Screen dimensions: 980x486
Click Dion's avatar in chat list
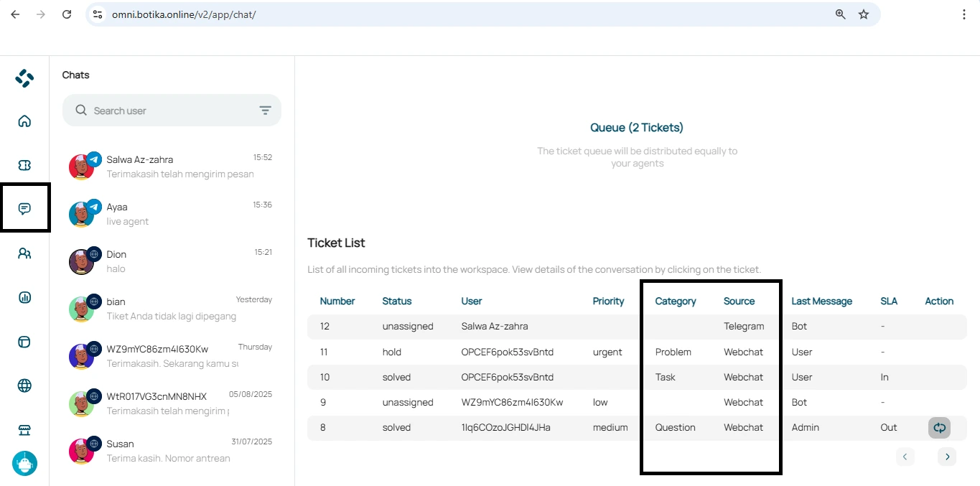(82, 262)
